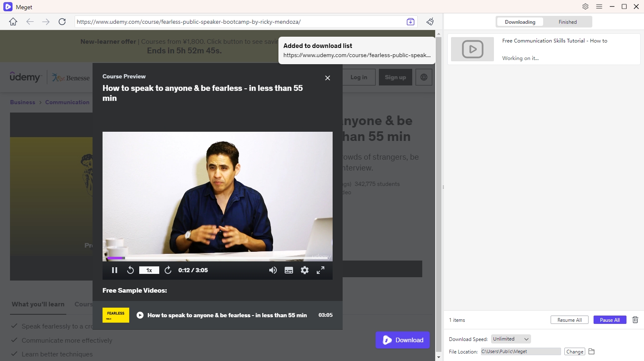Click the Benesse logo

70,78
